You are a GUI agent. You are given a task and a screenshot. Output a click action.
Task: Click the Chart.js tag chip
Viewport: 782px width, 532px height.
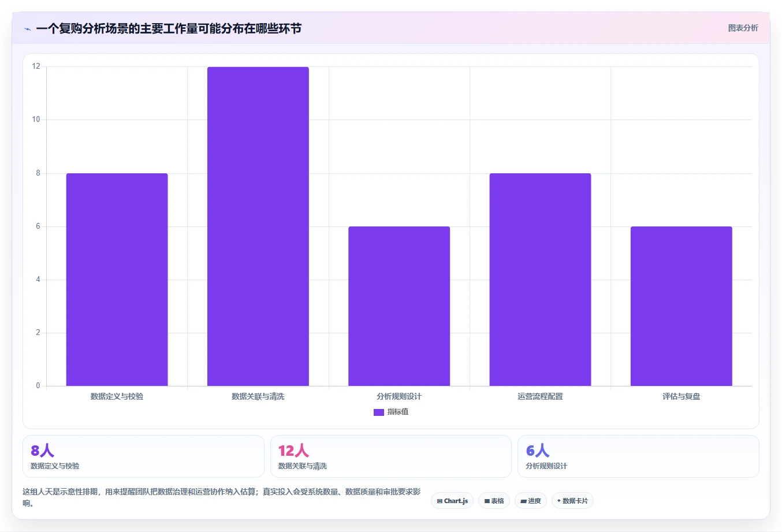point(452,501)
